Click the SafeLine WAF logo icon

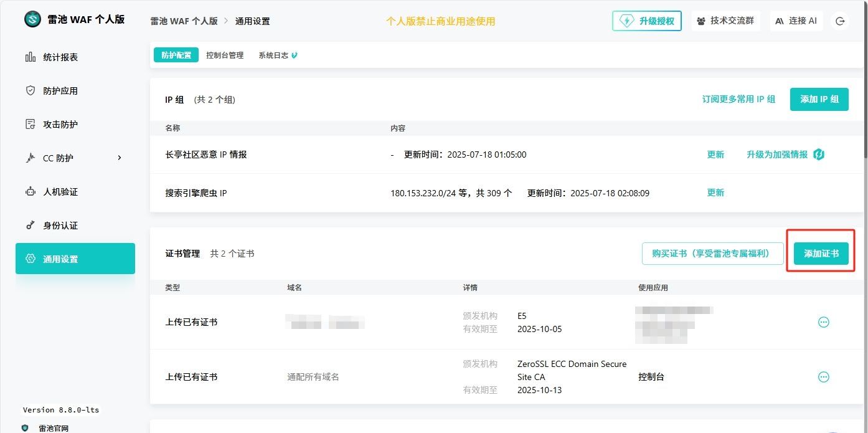coord(32,19)
